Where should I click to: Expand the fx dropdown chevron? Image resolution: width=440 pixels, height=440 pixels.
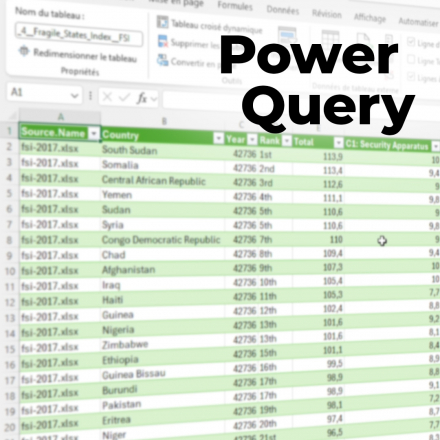[154, 99]
